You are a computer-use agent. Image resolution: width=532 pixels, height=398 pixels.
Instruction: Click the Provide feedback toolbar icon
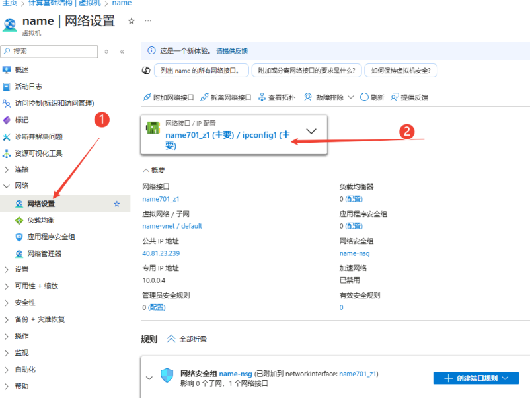[x=395, y=97]
